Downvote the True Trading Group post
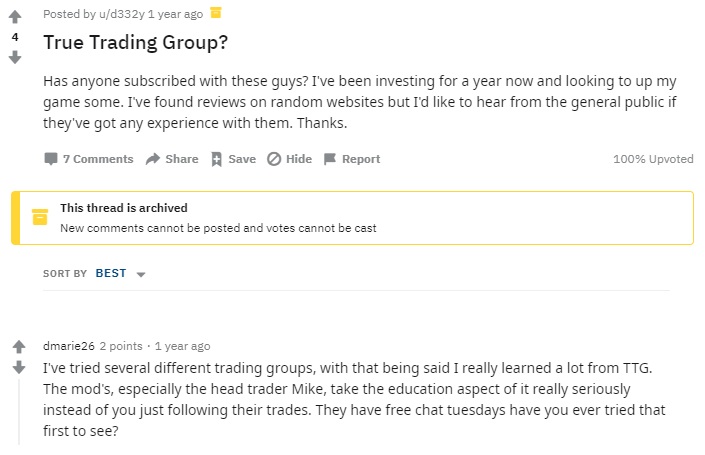The image size is (705, 455). pos(15,57)
